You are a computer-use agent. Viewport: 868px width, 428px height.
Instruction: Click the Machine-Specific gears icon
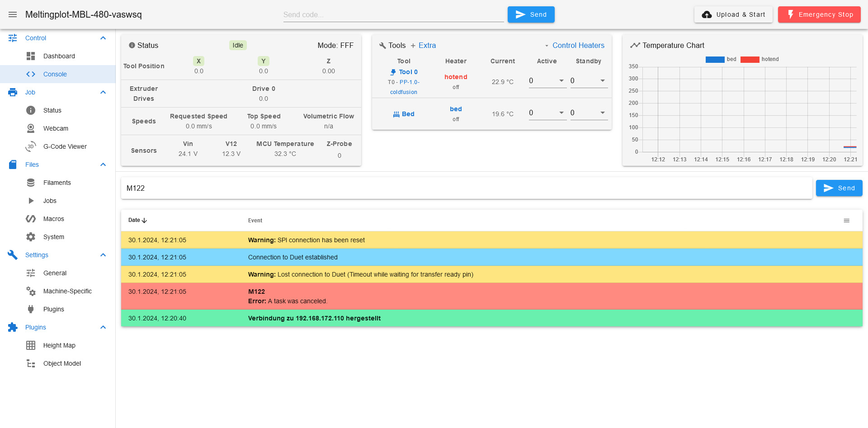point(31,291)
